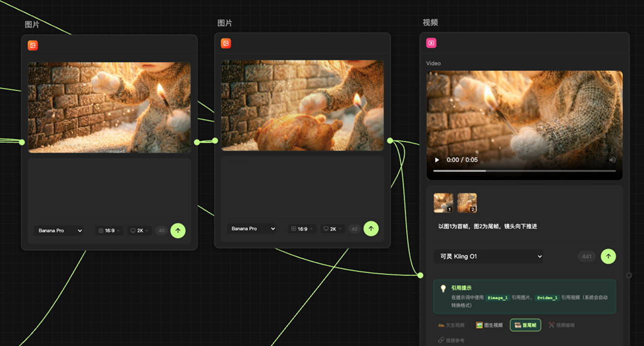The image size is (644, 346).
Task: Mute the video with the speaker icon
Action: click(612, 160)
